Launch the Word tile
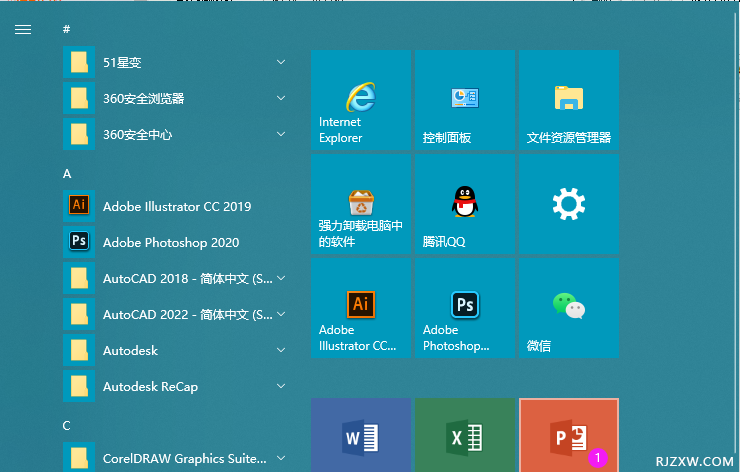 pos(361,435)
